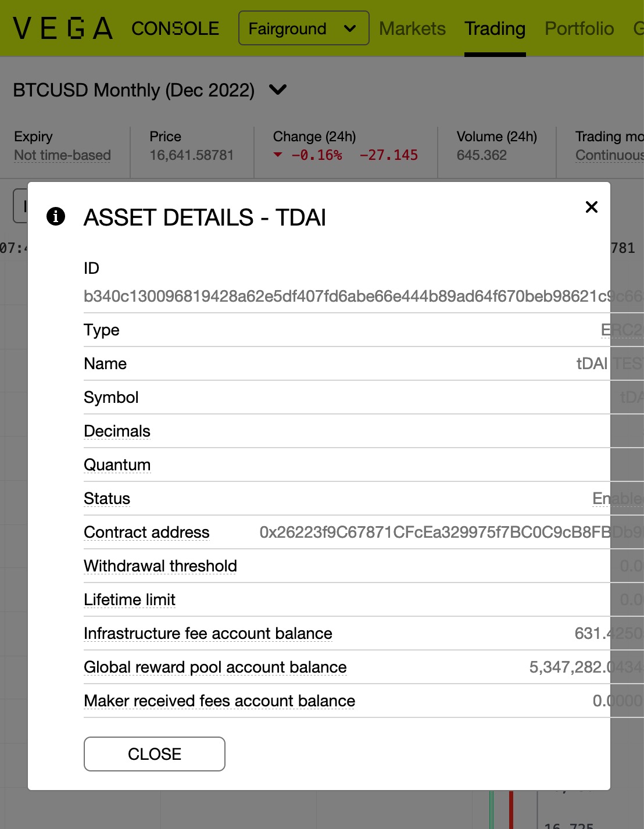The height and width of the screenshot is (829, 644).
Task: Click the Status field label
Action: (x=107, y=498)
